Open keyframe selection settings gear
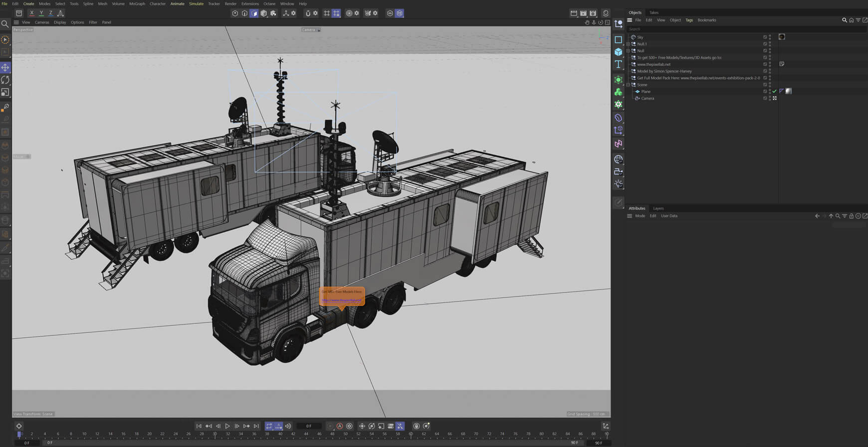Viewport: 868px width, 447px height. click(x=349, y=426)
